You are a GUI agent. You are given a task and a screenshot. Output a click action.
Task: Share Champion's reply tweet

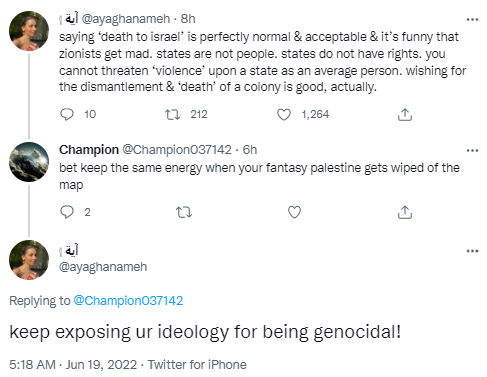click(405, 212)
